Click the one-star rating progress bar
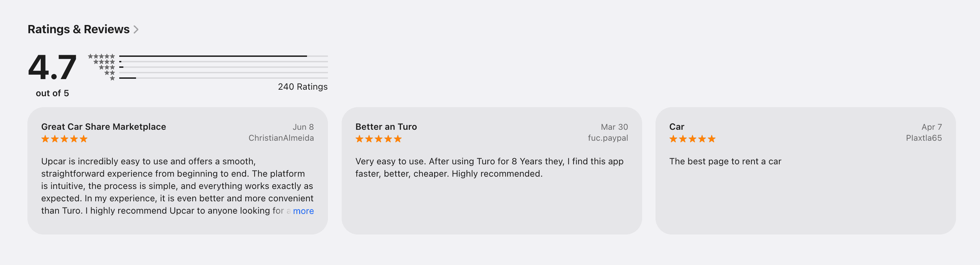 [223, 78]
